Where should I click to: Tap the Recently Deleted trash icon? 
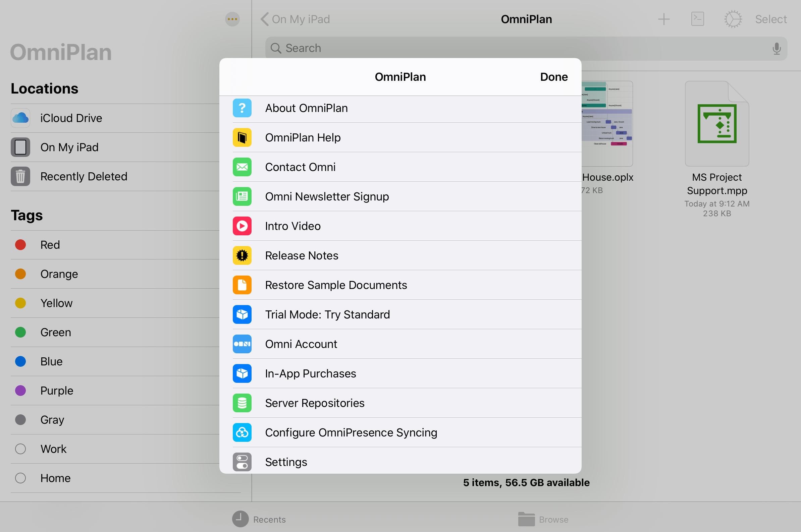(20, 176)
